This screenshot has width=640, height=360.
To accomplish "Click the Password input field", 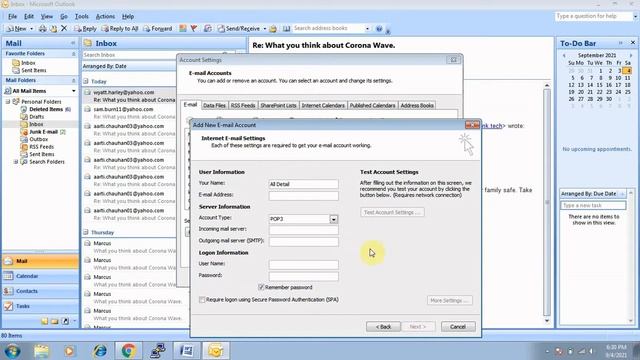I will pos(303,276).
